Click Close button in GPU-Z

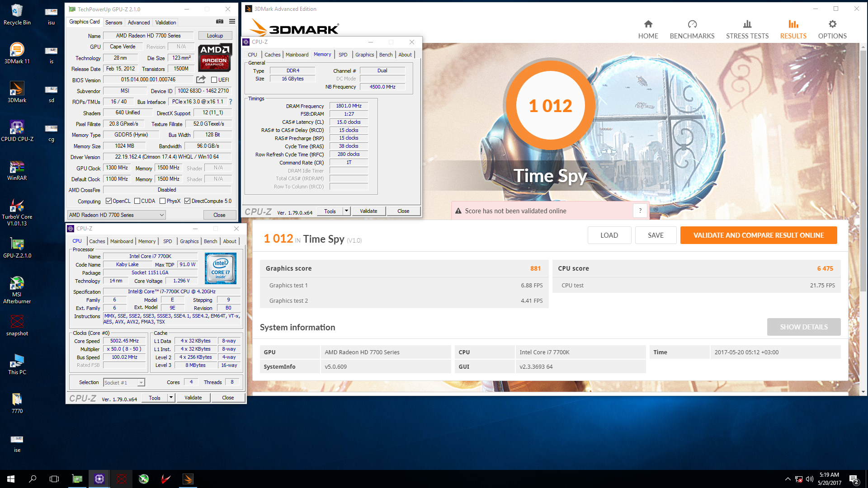click(219, 215)
